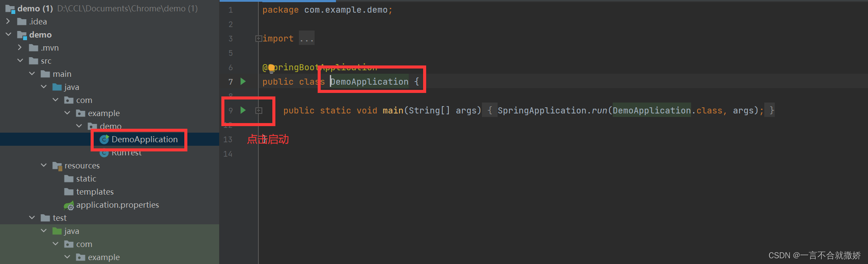Select the static folder

[x=86, y=178]
